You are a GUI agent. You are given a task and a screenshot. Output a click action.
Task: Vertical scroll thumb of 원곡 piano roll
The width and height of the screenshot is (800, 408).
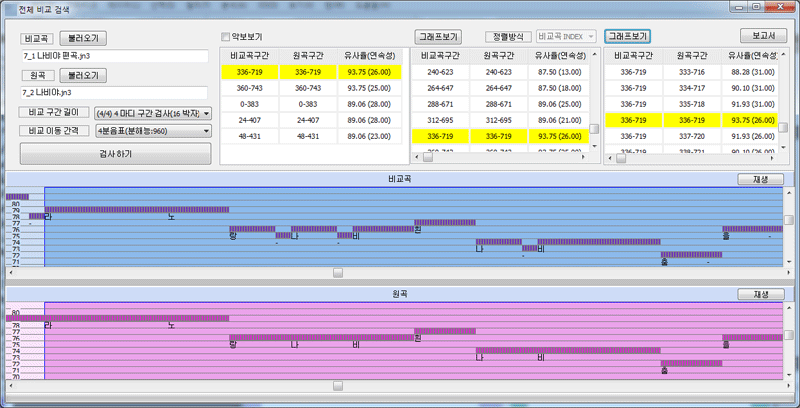[x=789, y=336]
